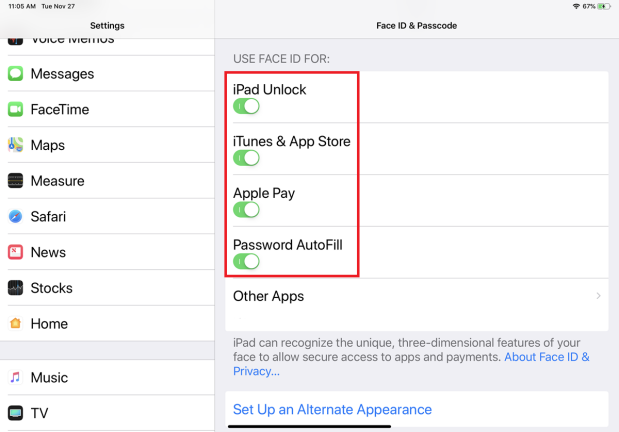Tap the Stocks chart icon
619x432 pixels.
click(15, 288)
